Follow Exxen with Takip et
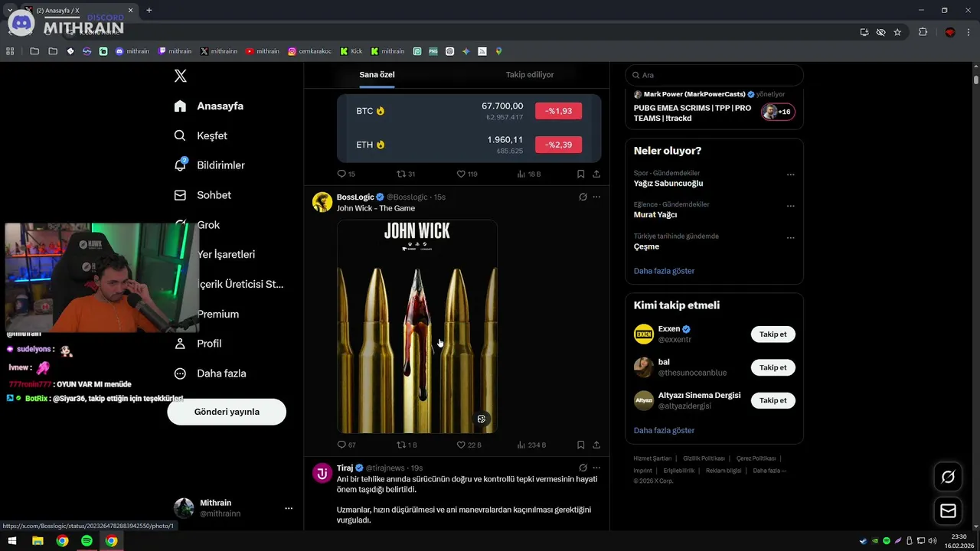Screen dimensions: 980x551 click(773, 334)
